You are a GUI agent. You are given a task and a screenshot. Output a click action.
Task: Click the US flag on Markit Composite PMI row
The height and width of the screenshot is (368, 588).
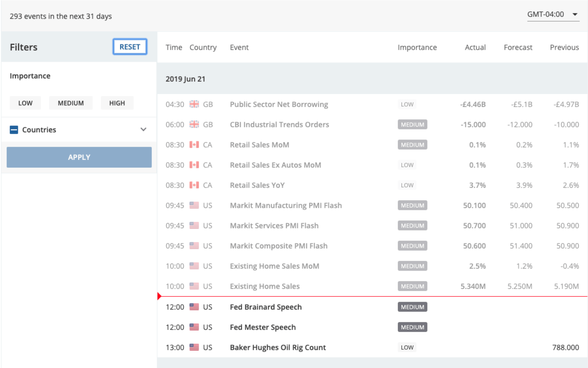(194, 246)
